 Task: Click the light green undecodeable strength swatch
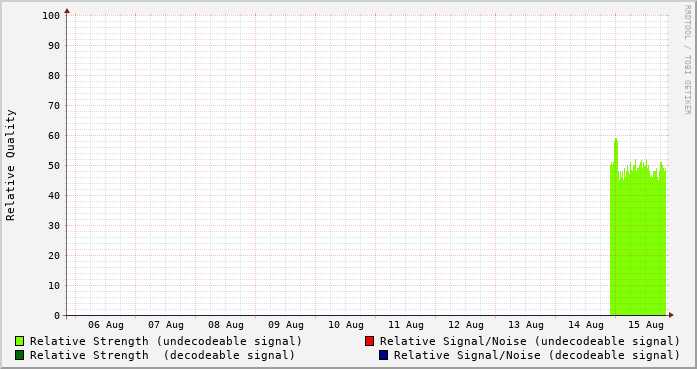[x=20, y=341]
